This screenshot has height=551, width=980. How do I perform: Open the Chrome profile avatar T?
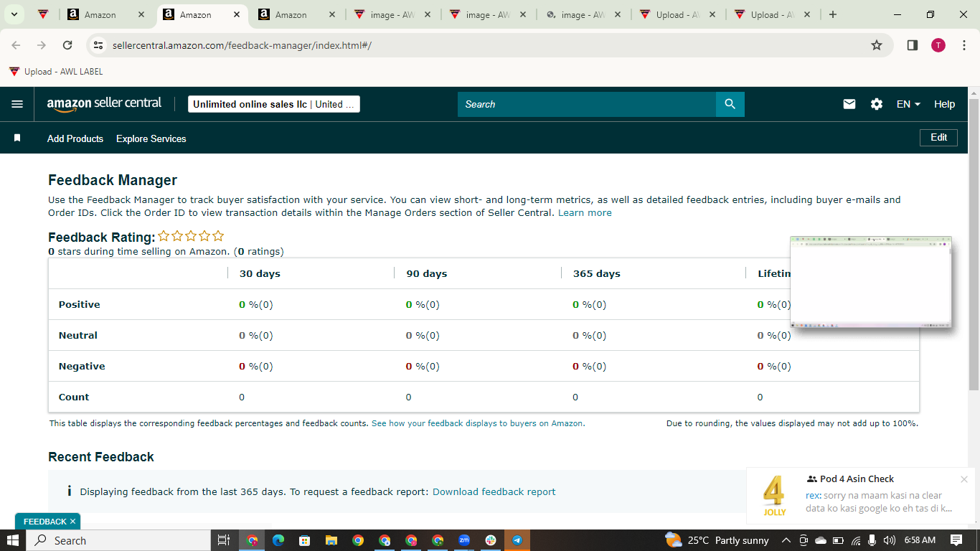click(938, 45)
